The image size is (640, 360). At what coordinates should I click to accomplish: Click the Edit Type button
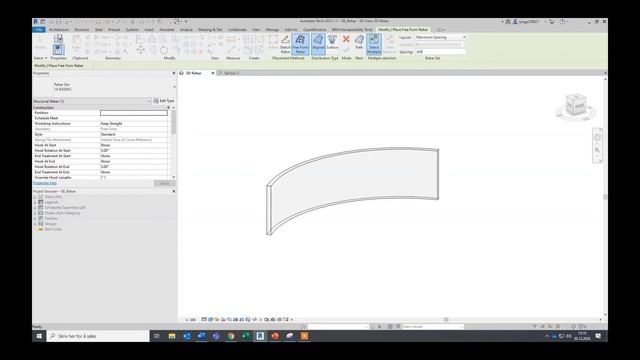tap(164, 101)
